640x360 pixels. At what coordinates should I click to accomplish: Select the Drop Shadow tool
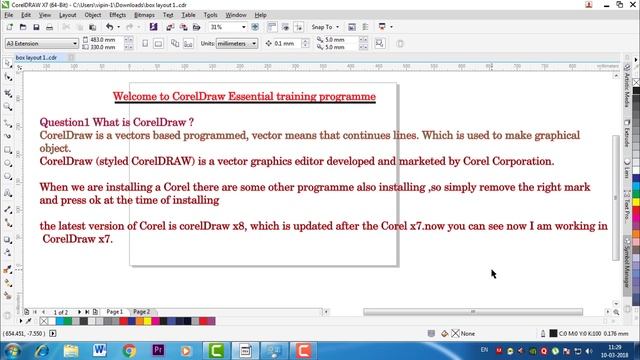click(x=8, y=240)
